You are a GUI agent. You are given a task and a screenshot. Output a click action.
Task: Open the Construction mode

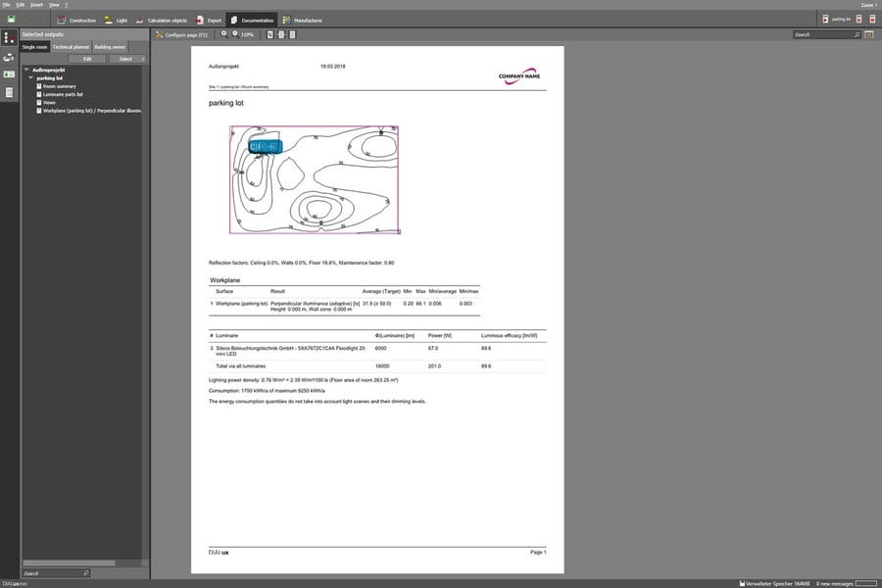[x=76, y=21]
